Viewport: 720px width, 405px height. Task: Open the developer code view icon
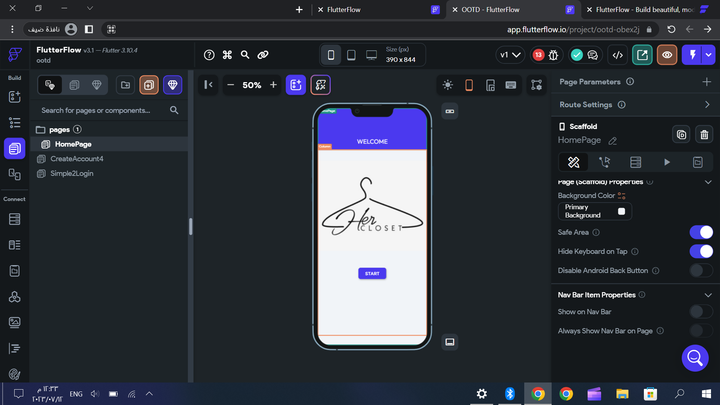pos(618,55)
